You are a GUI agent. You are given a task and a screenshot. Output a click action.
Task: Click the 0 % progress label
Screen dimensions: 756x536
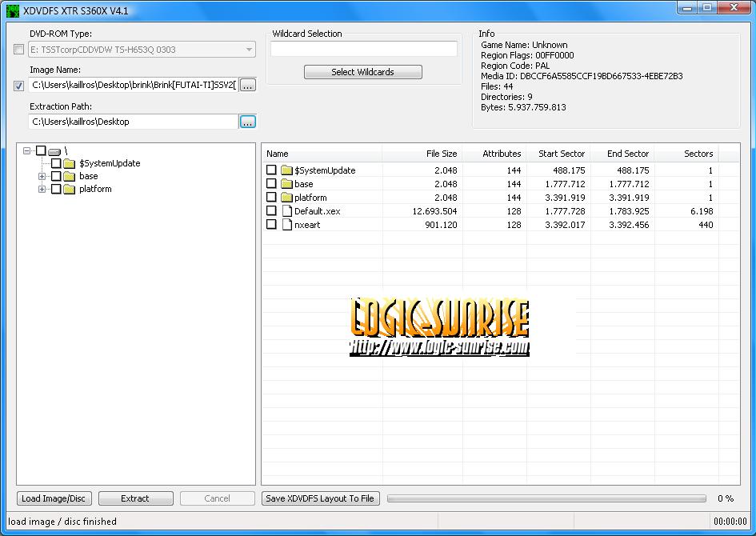click(x=726, y=498)
